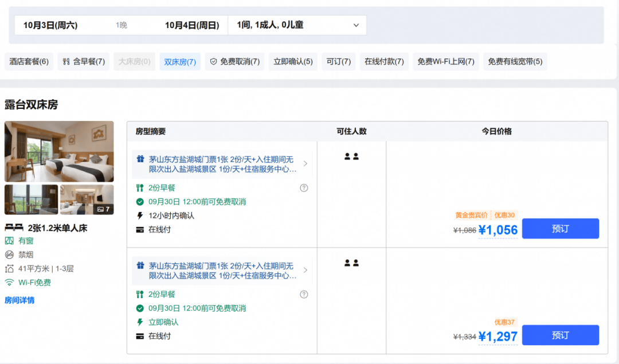
Task: Toggle the 立即确认(5) filter chip
Action: click(293, 61)
